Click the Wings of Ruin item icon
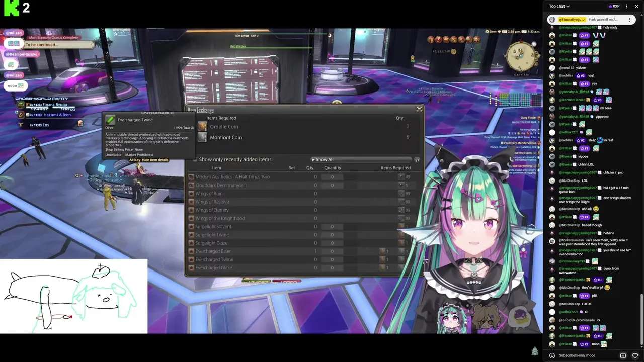 (x=191, y=194)
